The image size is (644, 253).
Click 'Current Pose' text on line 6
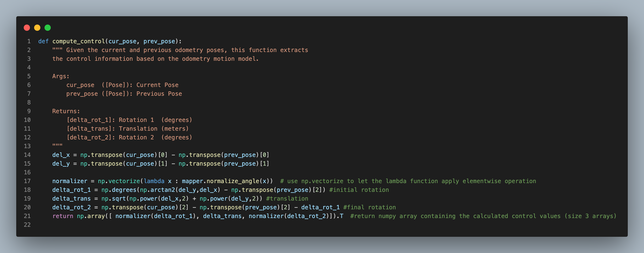tap(157, 85)
